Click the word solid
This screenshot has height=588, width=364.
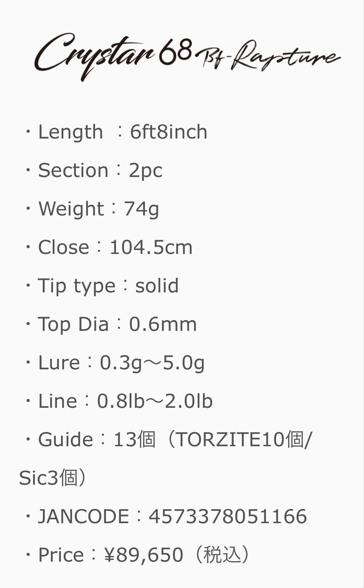[x=157, y=286]
